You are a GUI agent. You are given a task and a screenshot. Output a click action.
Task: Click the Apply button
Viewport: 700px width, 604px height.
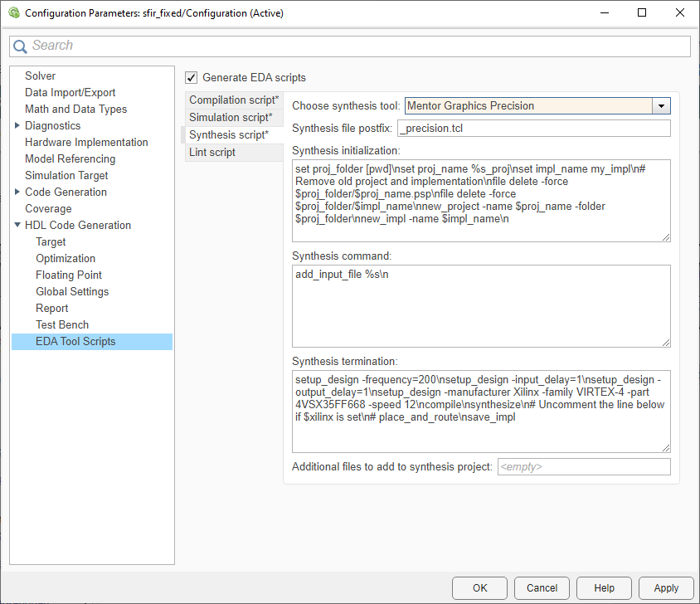(x=666, y=587)
